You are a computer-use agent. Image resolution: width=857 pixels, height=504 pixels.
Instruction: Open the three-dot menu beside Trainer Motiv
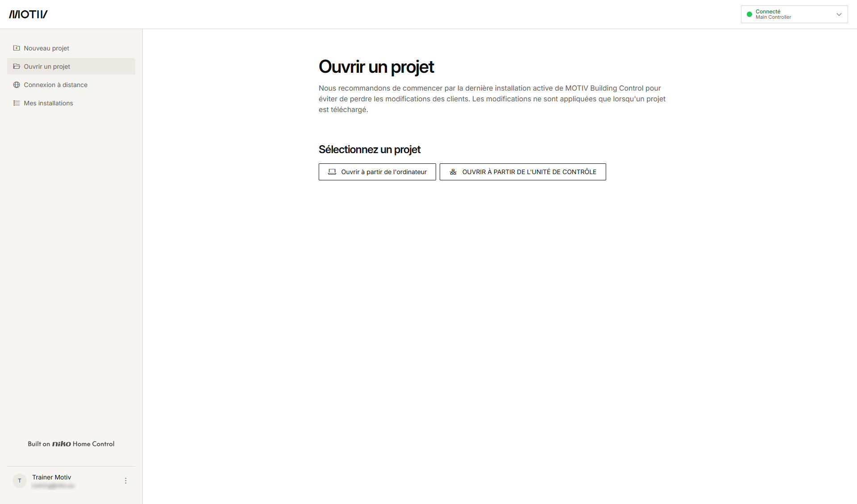pos(126,481)
